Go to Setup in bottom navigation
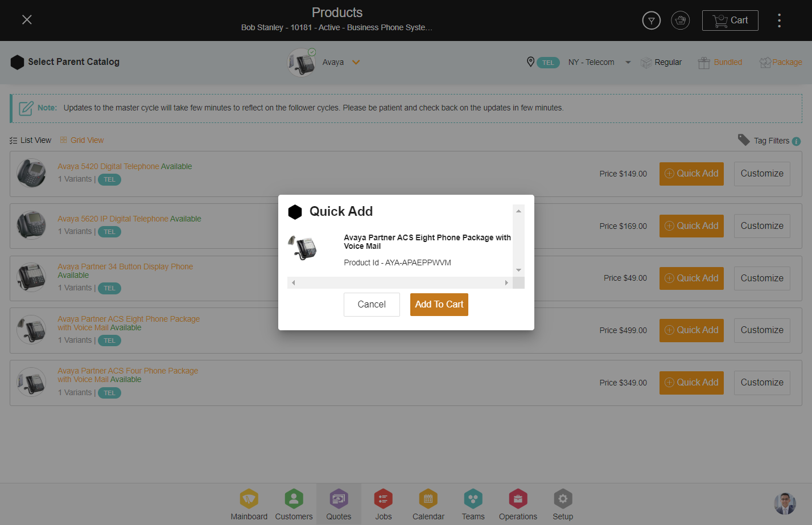The image size is (812, 525). point(563,505)
